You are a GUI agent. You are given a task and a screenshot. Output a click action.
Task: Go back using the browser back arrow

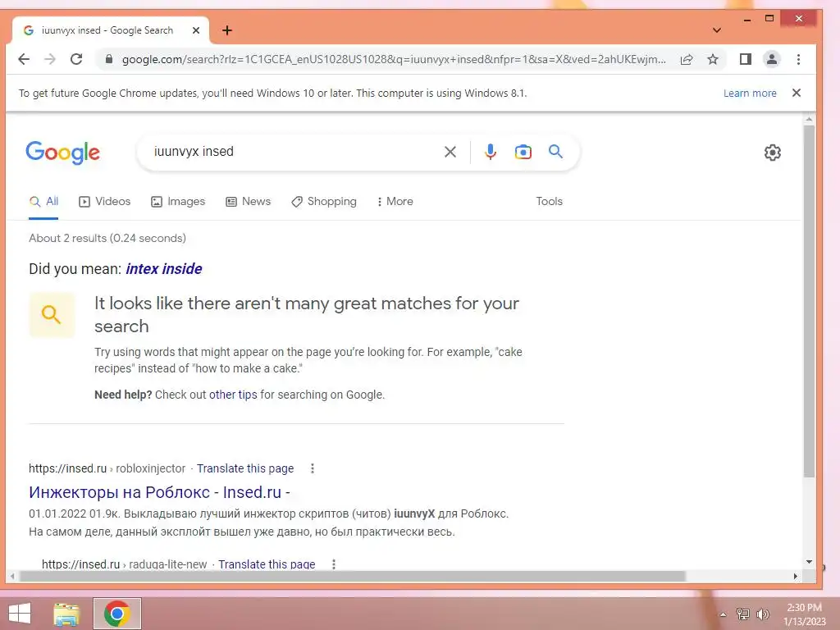(24, 59)
